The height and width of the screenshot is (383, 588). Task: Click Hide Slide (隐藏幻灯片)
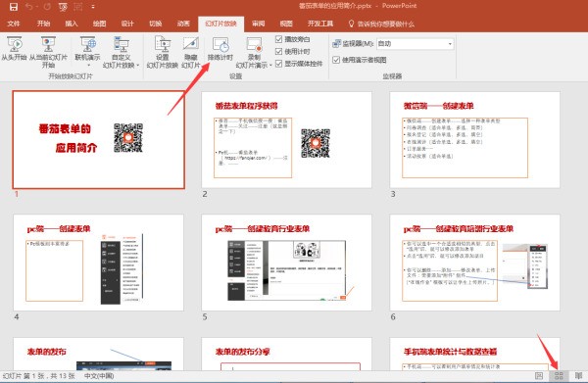[191, 52]
